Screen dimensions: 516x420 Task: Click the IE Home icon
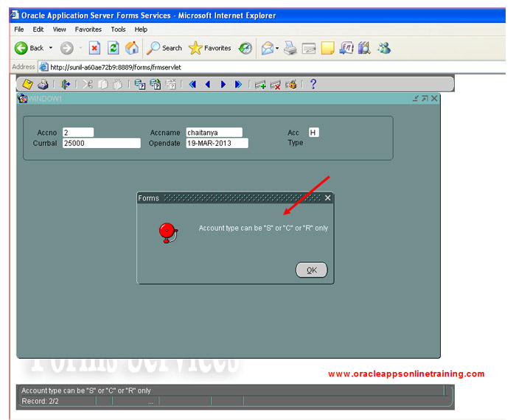click(132, 48)
